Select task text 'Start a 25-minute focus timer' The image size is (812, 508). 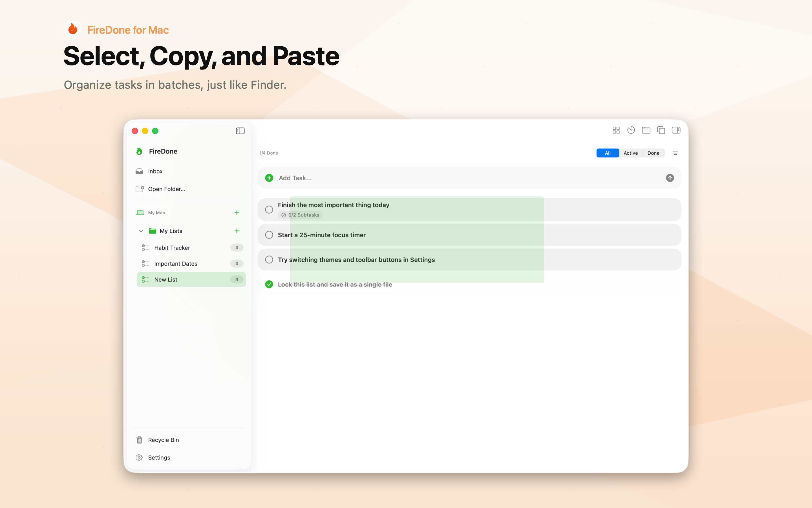click(x=322, y=235)
